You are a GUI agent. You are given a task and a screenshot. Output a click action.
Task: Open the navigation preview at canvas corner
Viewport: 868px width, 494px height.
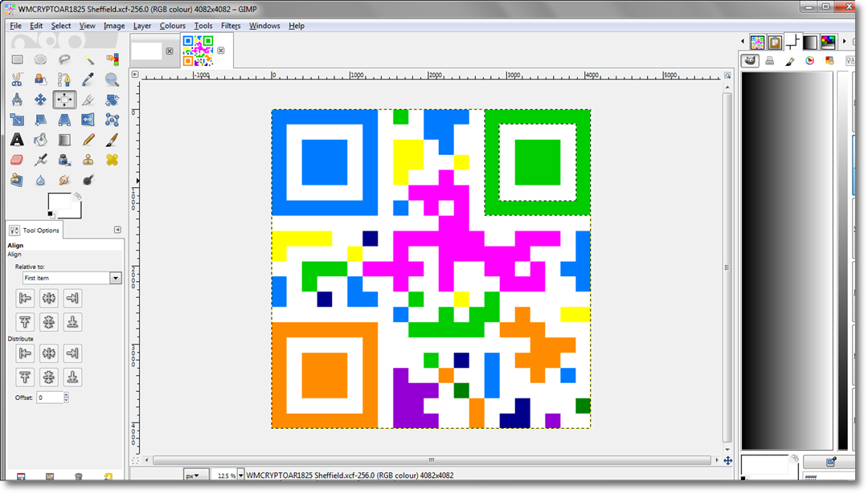pos(728,460)
